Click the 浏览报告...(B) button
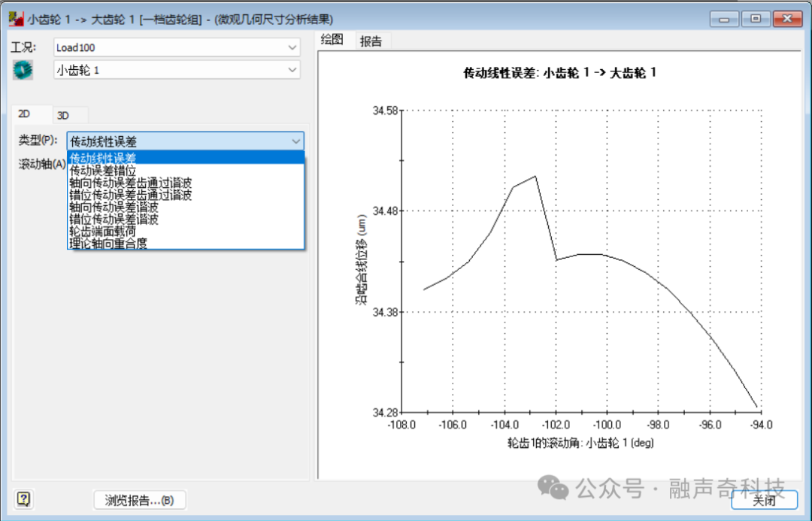812x521 pixels. click(x=139, y=500)
